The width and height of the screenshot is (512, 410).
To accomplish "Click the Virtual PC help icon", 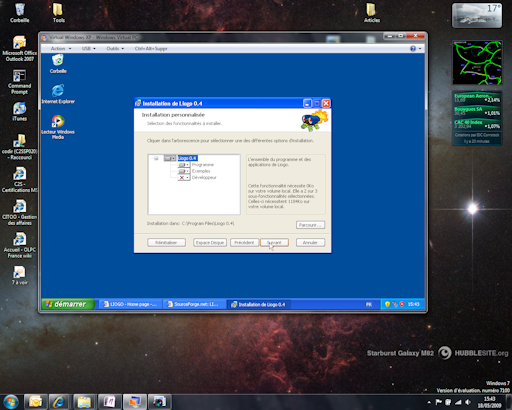I will point(413,49).
